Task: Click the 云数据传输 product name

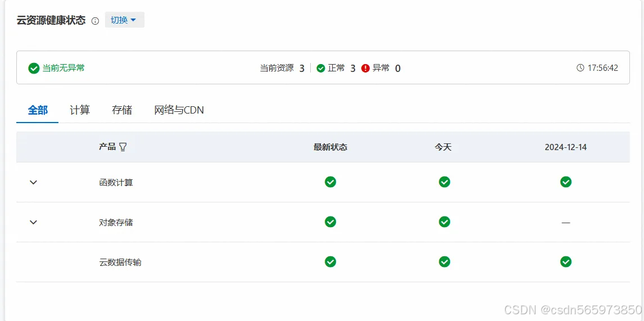Action: click(120, 262)
